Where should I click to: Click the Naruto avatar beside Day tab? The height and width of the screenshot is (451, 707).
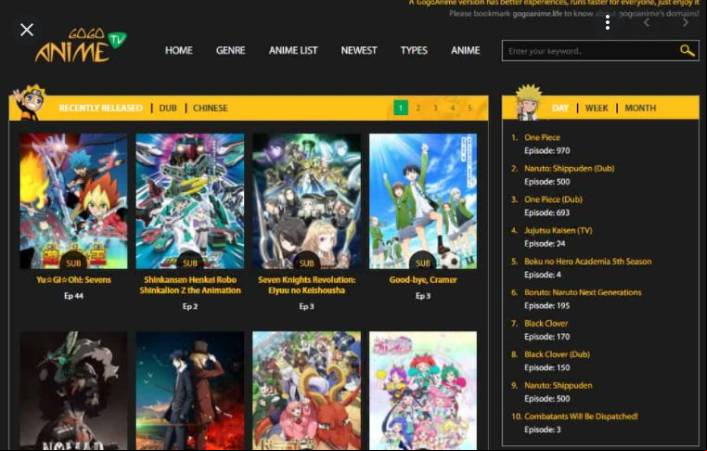tap(528, 102)
